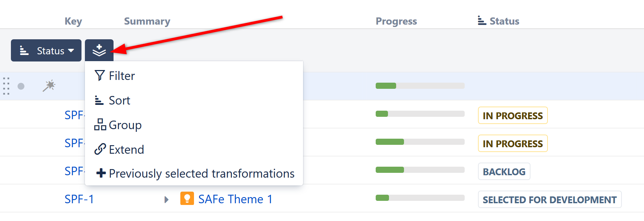Click the progress bar of SAFe Theme 1

click(420, 197)
